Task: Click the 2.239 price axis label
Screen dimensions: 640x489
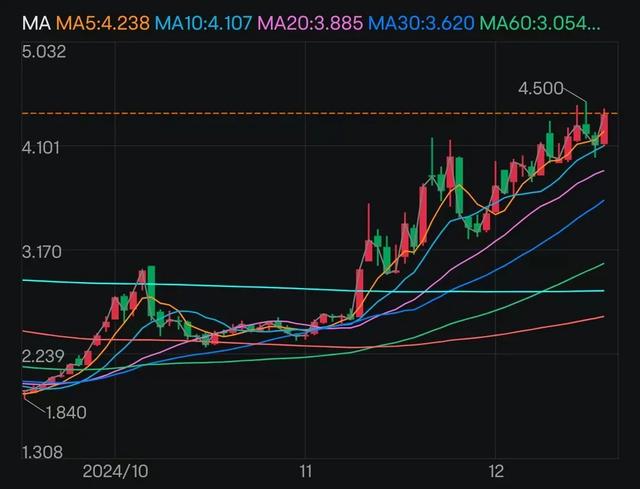Action: point(44,356)
